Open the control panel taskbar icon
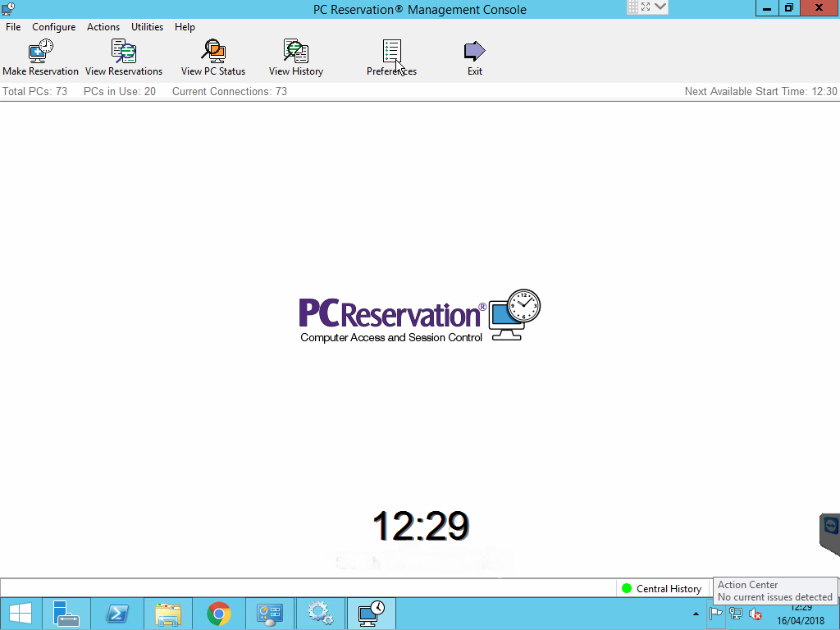 [269, 614]
